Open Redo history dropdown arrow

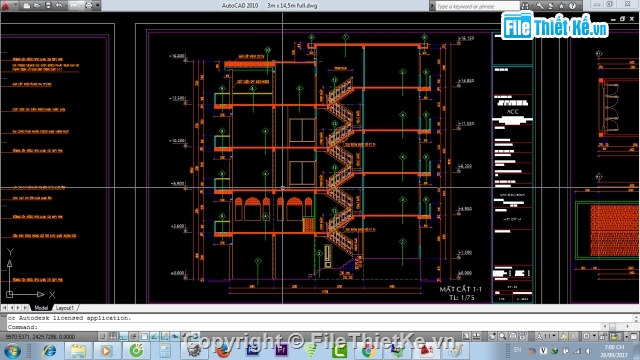click(80, 6)
